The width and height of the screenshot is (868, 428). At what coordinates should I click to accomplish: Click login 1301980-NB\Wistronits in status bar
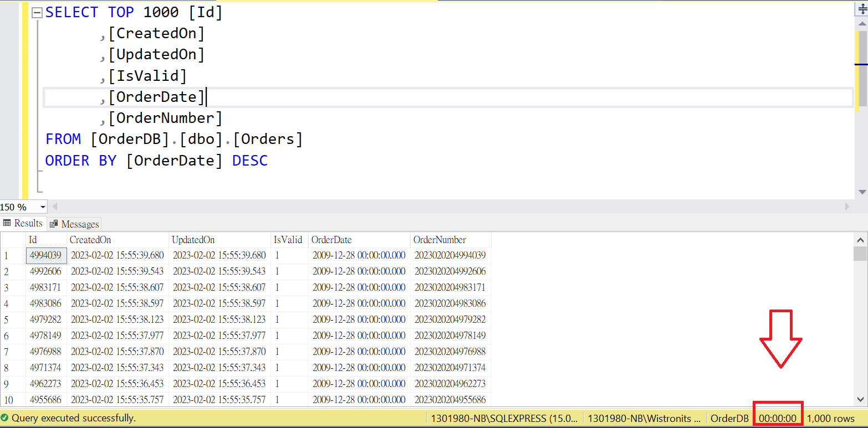pyautogui.click(x=644, y=419)
